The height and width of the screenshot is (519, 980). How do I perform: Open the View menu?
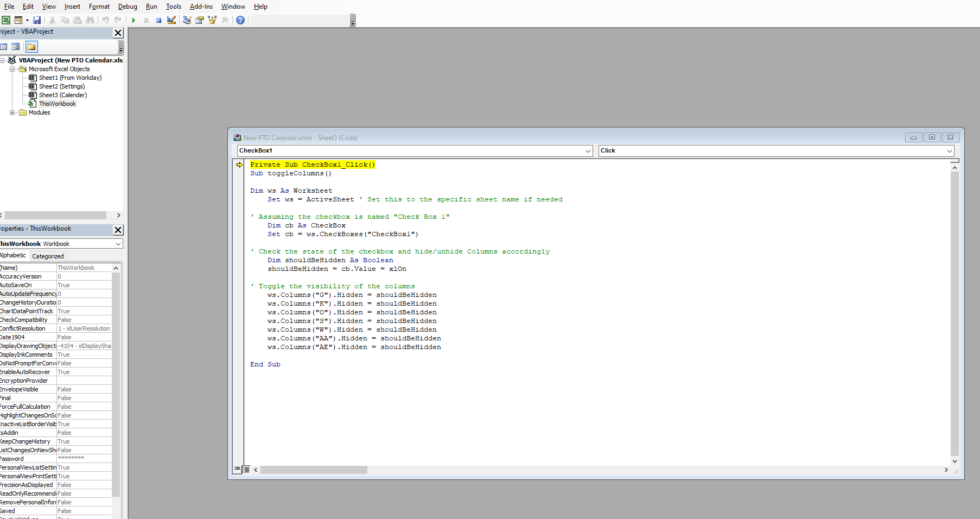(x=49, y=7)
